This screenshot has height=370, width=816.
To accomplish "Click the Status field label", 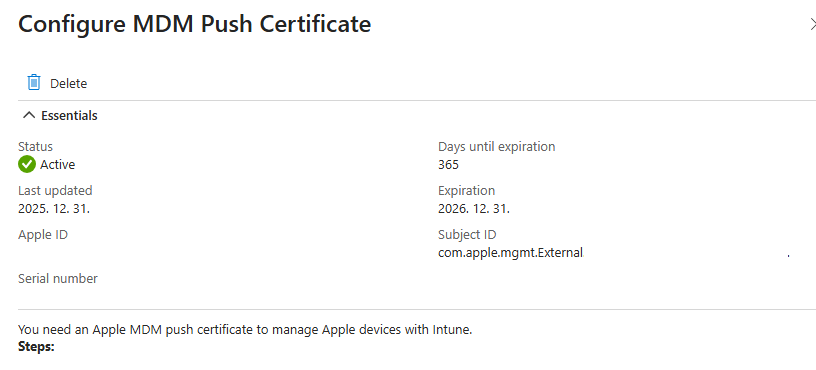I will [x=35, y=147].
